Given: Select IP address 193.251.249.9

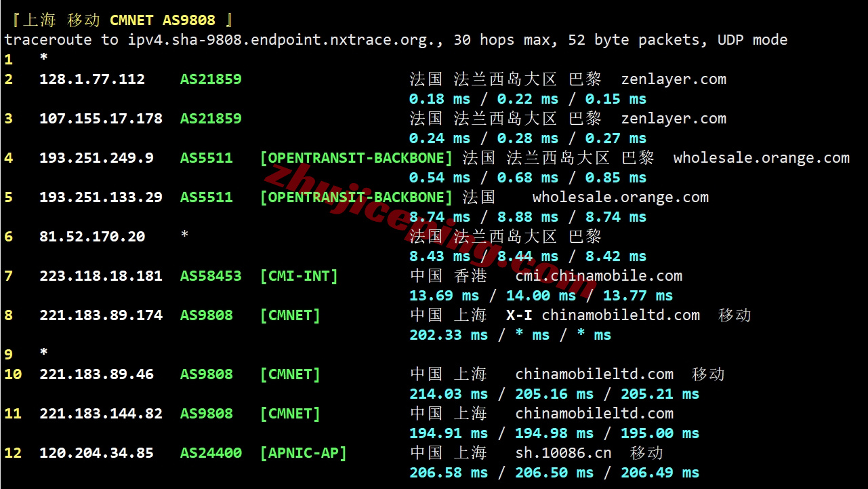Looking at the screenshot, I should 96,158.
